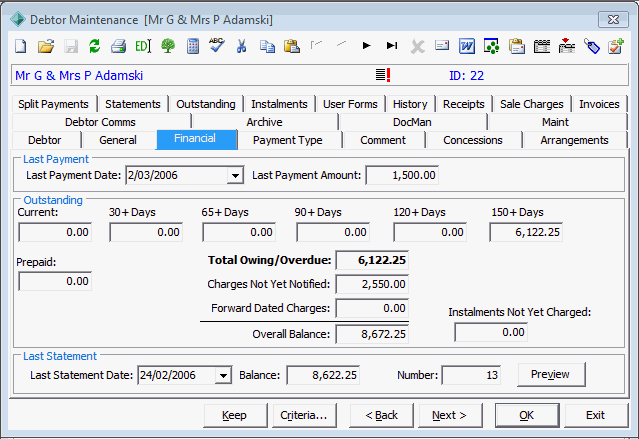Run spell check with ABC checkmark icon
The height and width of the screenshot is (439, 639).
(217, 45)
